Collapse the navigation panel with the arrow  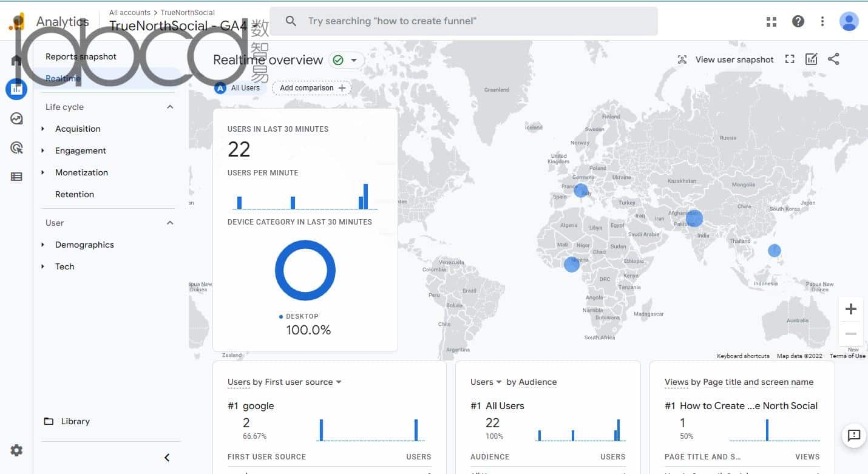(167, 458)
